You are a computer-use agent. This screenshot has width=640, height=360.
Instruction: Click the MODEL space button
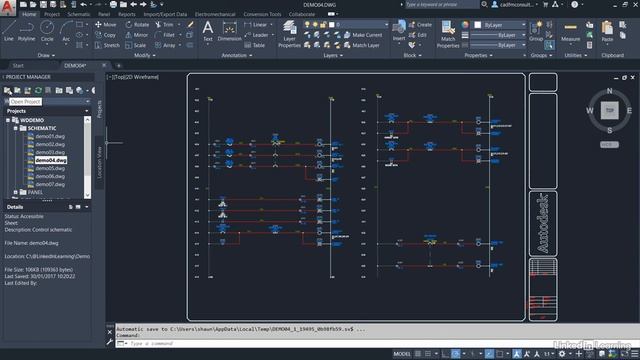pyautogui.click(x=402, y=354)
